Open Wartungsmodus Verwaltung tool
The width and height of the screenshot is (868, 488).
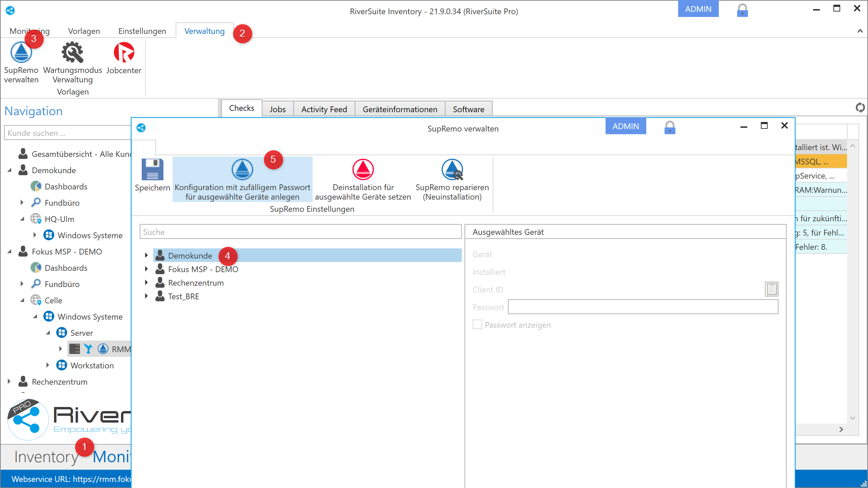73,63
